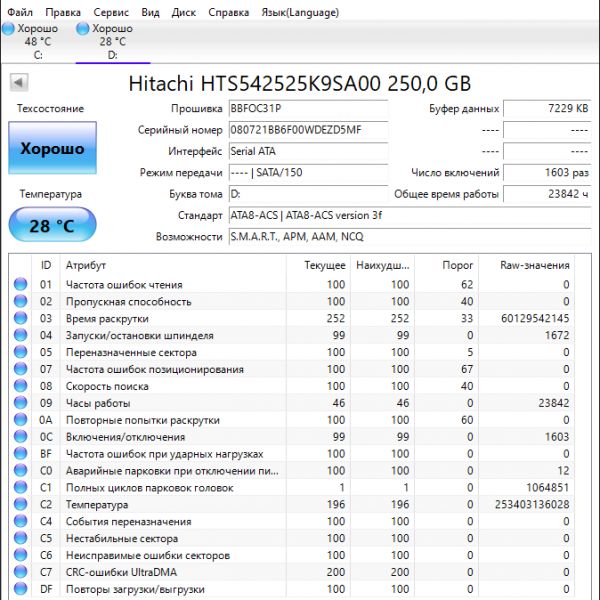Viewport: 600px width, 600px height.
Task: Click the Стандарт field ATA8-ACS
Action: (410, 216)
